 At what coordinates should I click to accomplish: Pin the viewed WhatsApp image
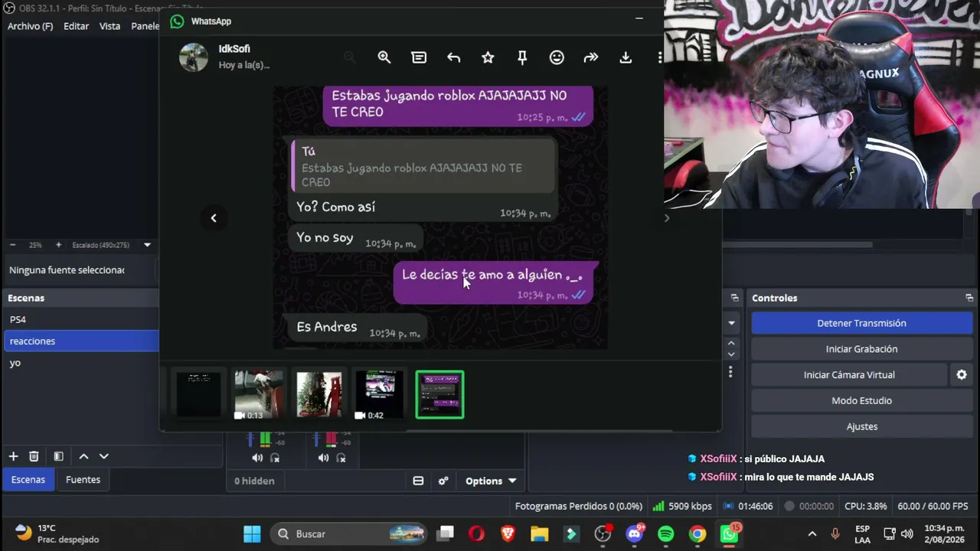coord(522,57)
